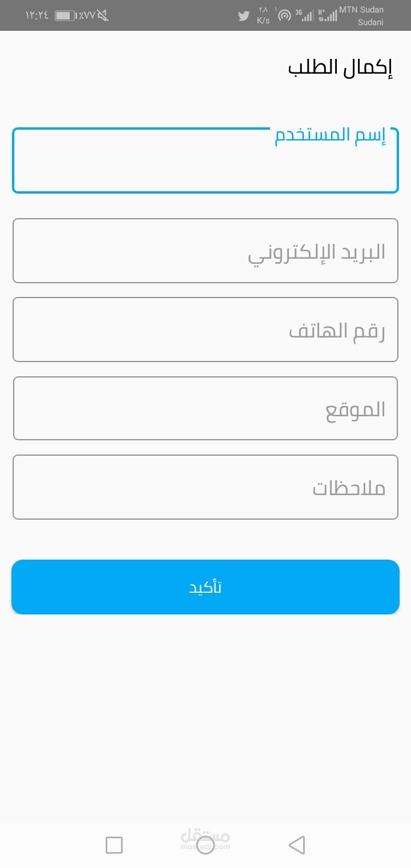The width and height of the screenshot is (411, 868).
Task: Tap the رقم الهاتف phone number field
Action: tap(205, 329)
